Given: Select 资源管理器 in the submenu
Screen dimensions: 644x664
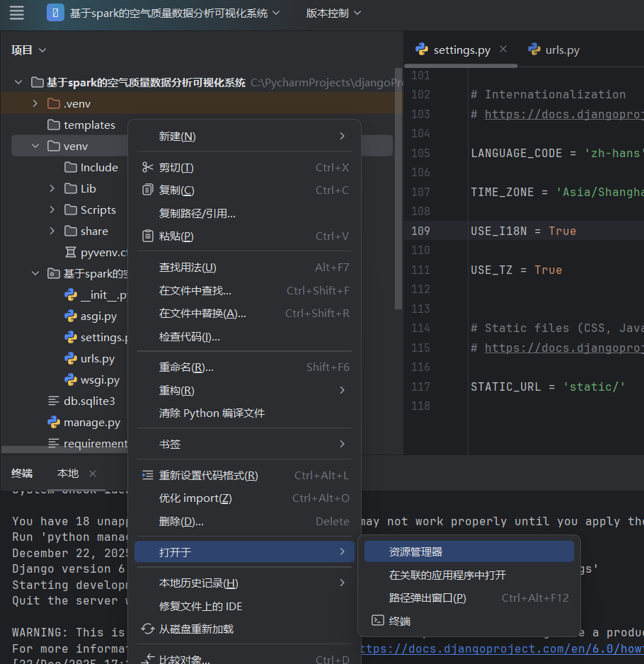Looking at the screenshot, I should (x=415, y=551).
